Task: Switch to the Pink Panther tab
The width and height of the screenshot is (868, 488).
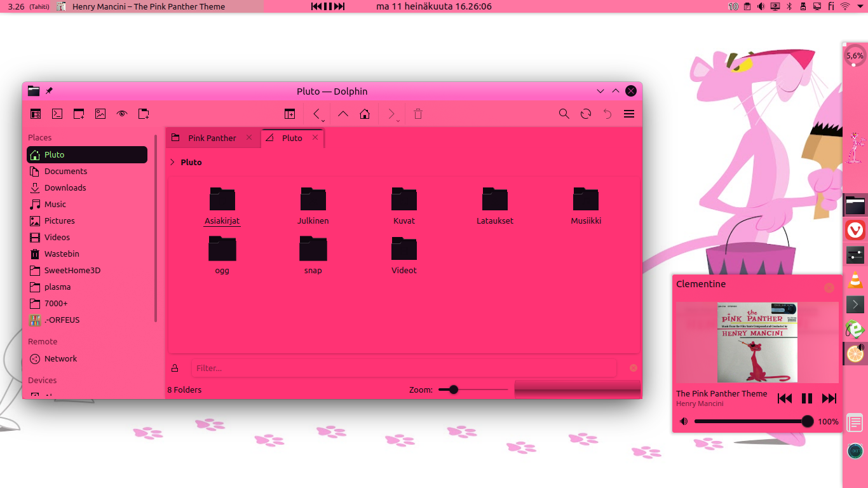Action: 212,138
